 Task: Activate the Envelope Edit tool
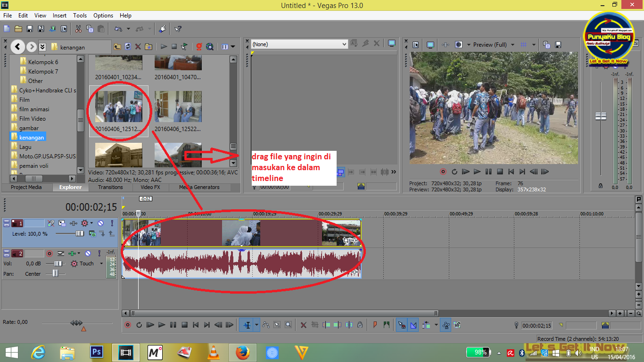[x=266, y=325]
